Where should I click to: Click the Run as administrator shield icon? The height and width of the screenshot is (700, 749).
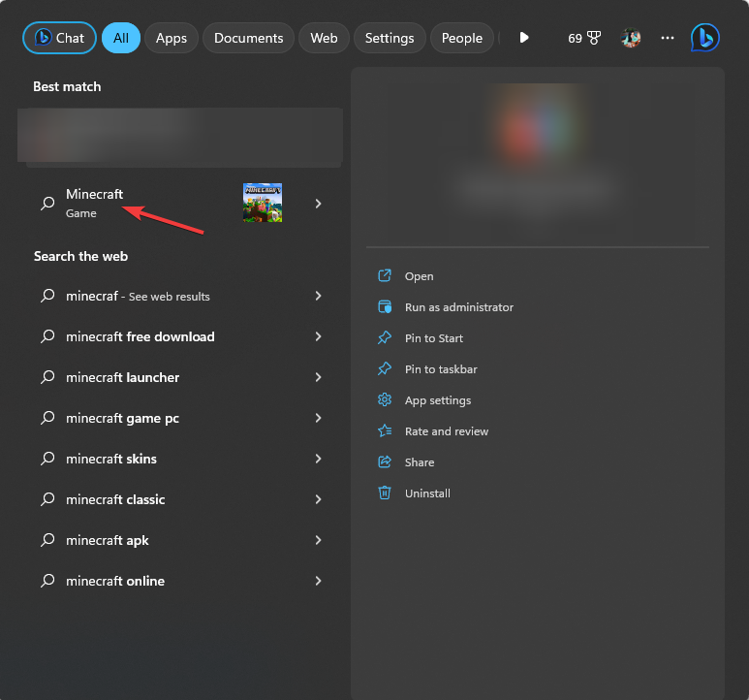click(x=385, y=306)
